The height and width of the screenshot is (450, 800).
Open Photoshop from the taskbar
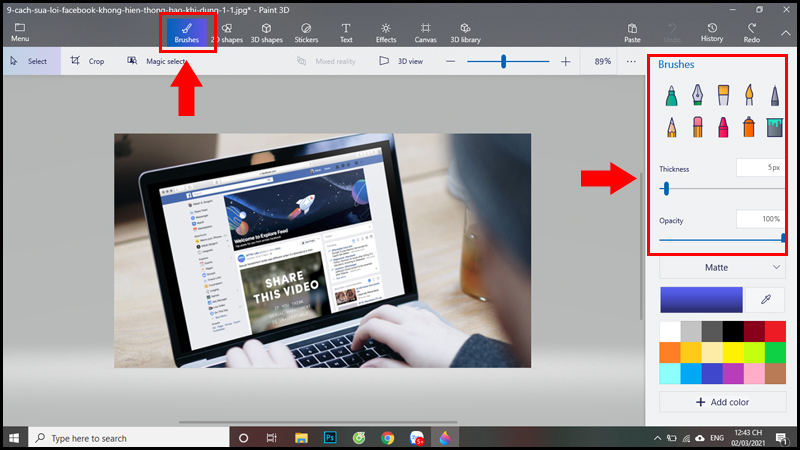pyautogui.click(x=330, y=438)
